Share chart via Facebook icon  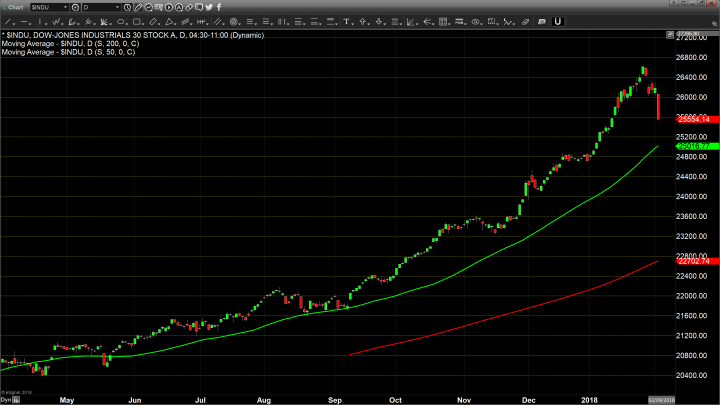click(x=219, y=7)
